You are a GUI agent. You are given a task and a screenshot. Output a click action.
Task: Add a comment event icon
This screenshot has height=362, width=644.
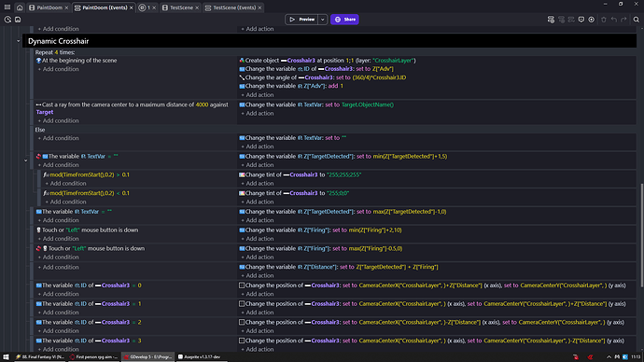(581, 20)
